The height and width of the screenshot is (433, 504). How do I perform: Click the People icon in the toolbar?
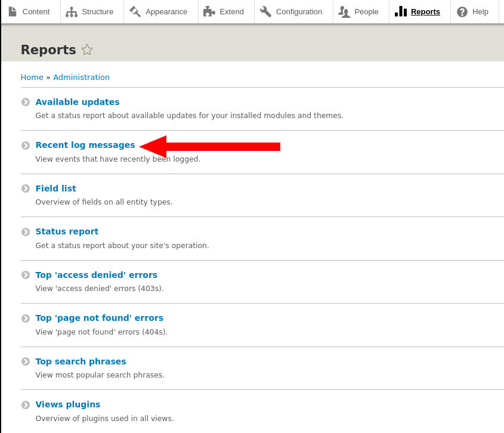click(342, 11)
